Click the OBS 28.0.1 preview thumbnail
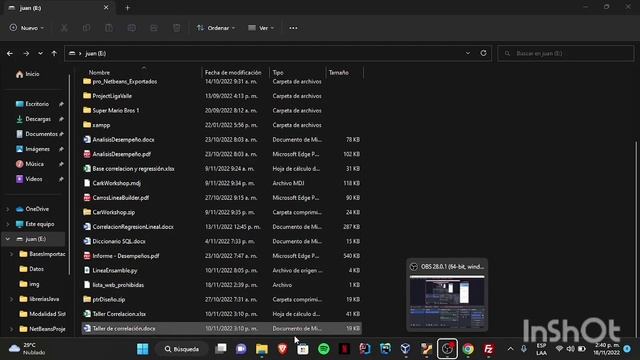640x360 pixels. (447, 301)
